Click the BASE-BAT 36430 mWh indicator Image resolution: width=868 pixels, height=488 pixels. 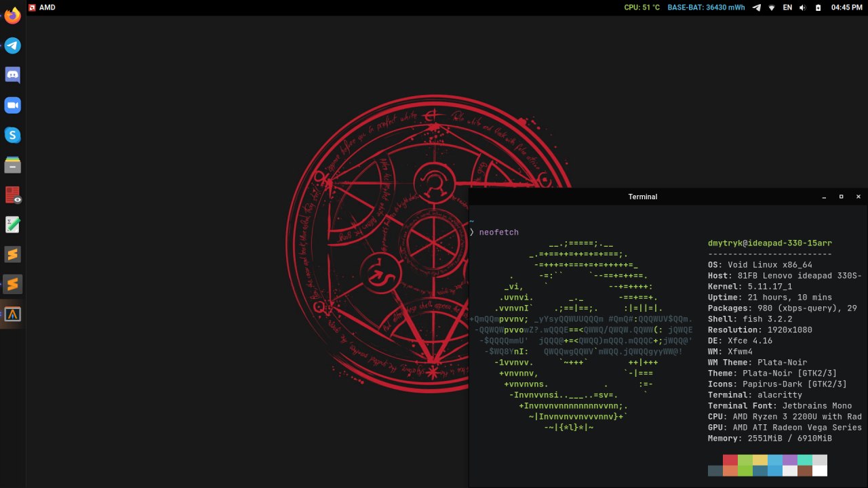(706, 7)
